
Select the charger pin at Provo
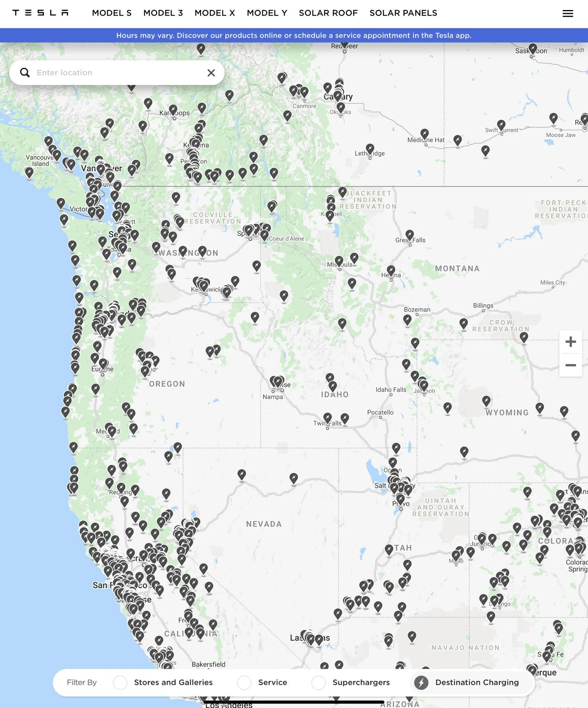click(400, 499)
